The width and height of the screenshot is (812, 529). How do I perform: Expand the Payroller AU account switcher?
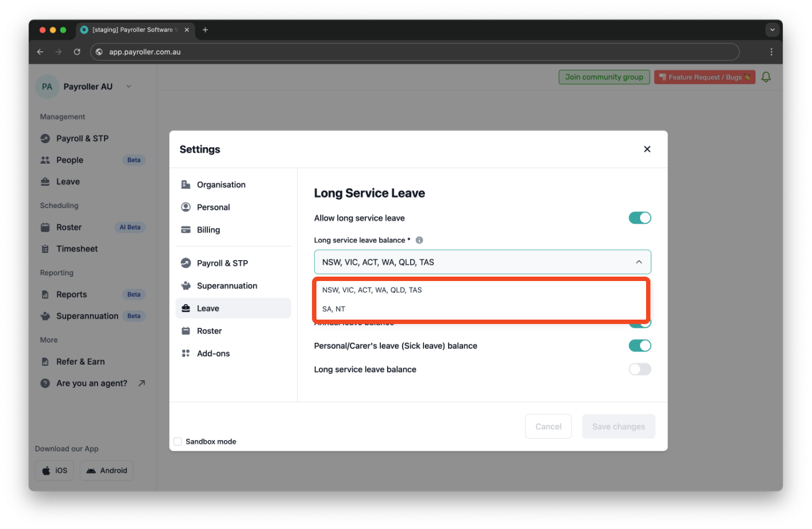pos(128,87)
